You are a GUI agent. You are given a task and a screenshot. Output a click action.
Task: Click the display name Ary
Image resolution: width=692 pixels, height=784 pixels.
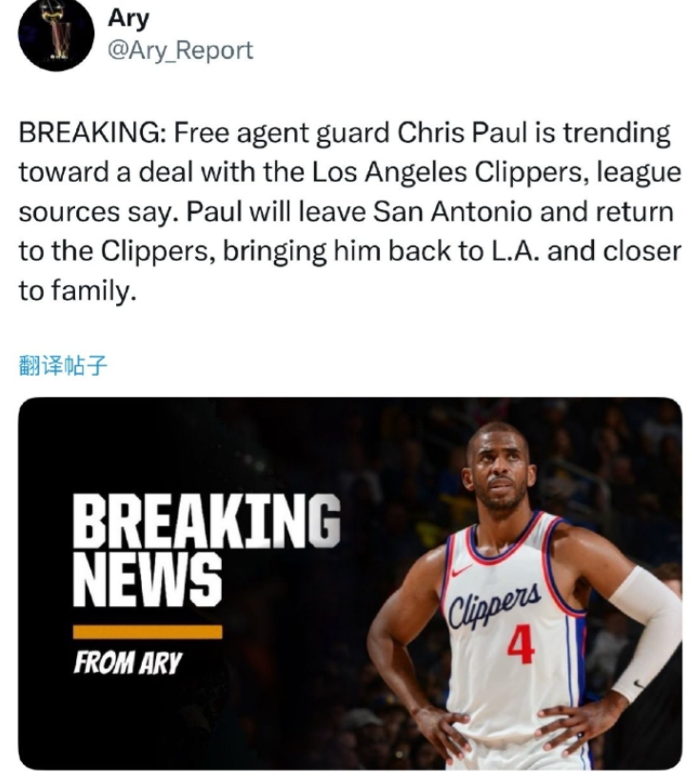pyautogui.click(x=129, y=18)
